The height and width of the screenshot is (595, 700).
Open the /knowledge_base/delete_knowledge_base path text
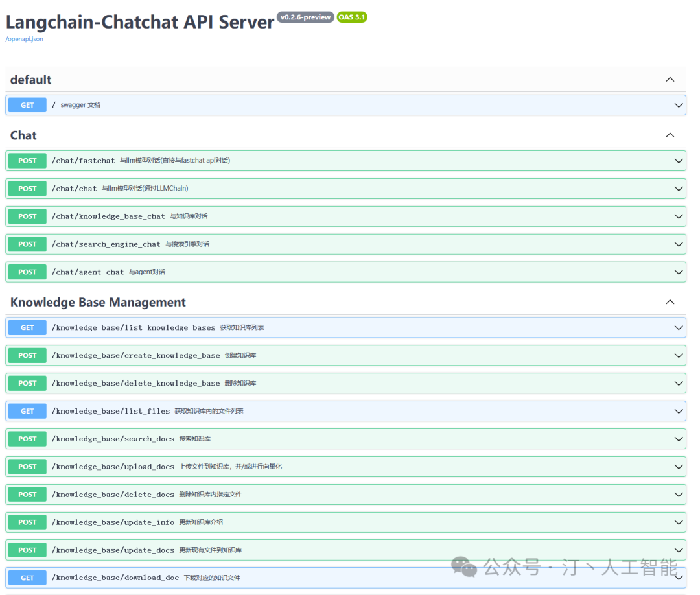[135, 383]
